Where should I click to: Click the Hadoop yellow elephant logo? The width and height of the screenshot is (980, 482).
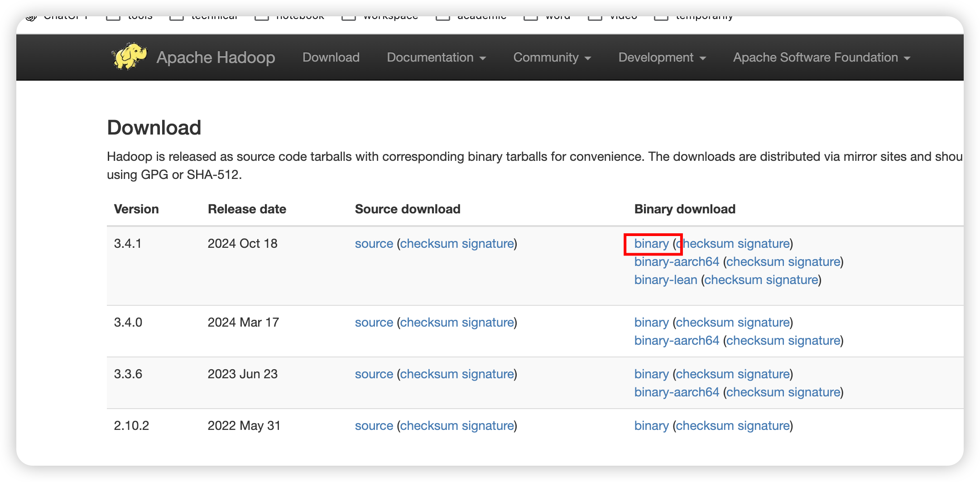pos(130,57)
